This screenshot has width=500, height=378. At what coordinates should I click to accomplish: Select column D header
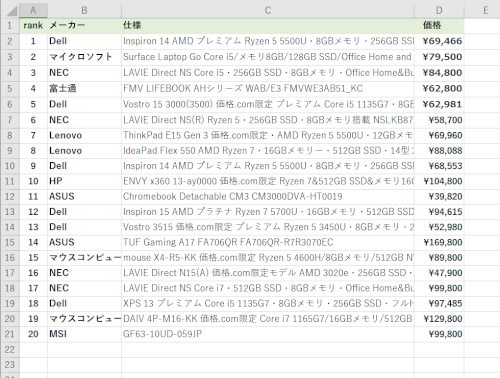[x=439, y=10]
